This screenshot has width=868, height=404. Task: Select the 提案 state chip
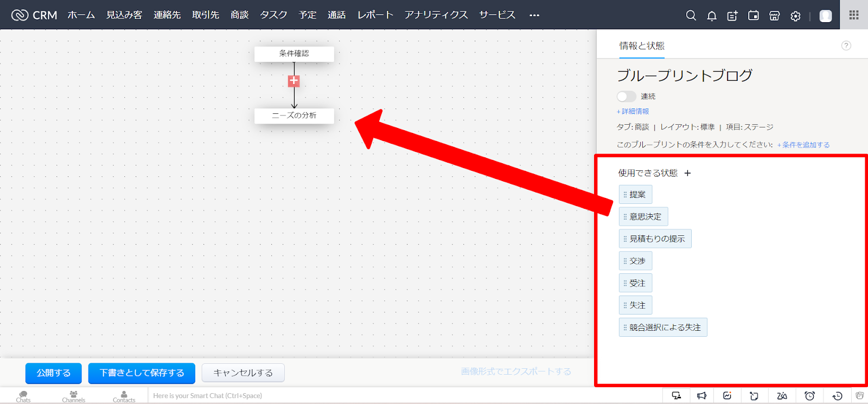coord(635,195)
